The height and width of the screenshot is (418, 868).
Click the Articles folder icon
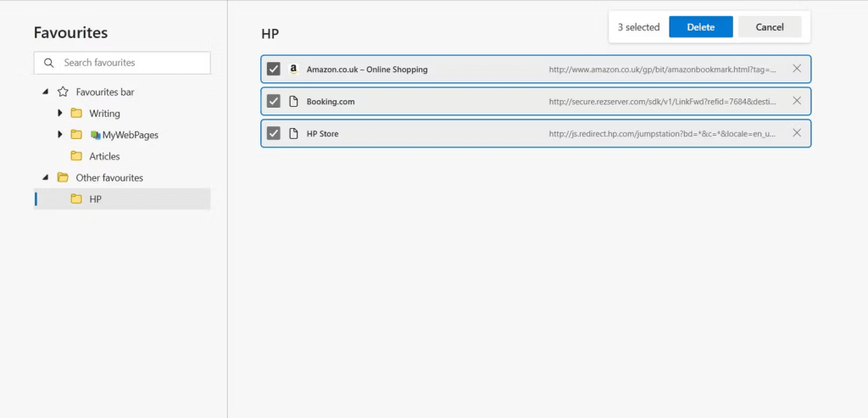[x=76, y=156]
